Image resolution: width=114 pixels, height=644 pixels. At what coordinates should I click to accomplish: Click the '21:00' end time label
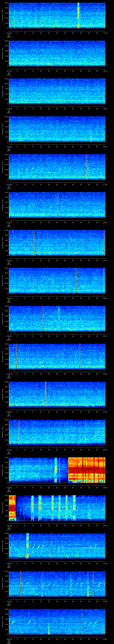(105, 184)
